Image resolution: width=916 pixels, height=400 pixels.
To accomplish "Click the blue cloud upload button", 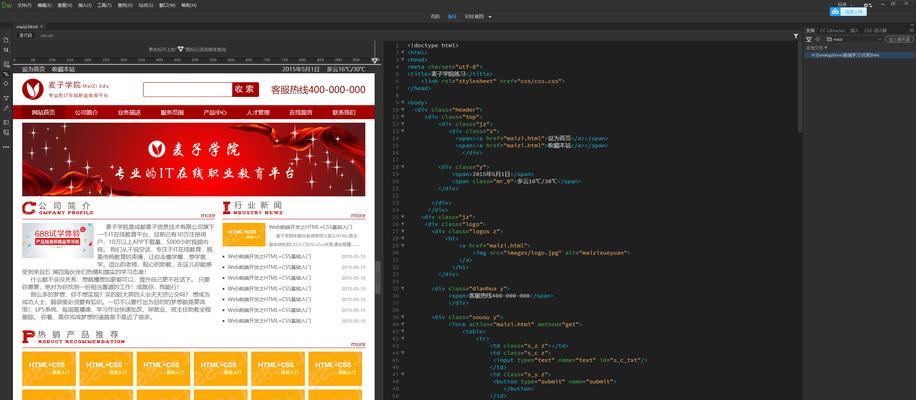I will point(848,12).
